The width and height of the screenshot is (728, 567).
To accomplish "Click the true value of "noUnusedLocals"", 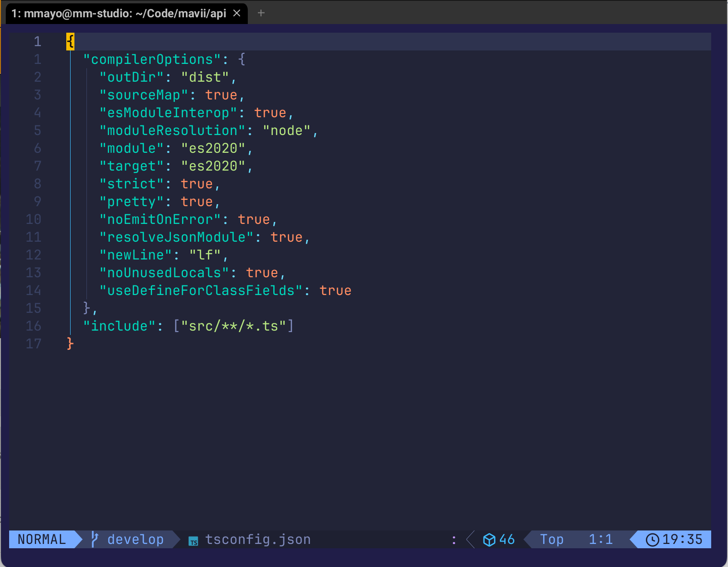I will (262, 273).
